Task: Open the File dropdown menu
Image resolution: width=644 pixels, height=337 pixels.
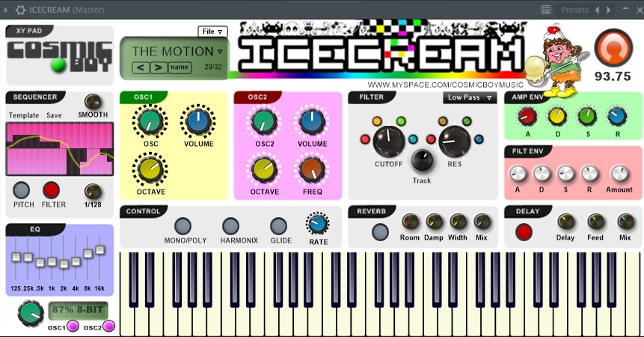Action: (212, 31)
